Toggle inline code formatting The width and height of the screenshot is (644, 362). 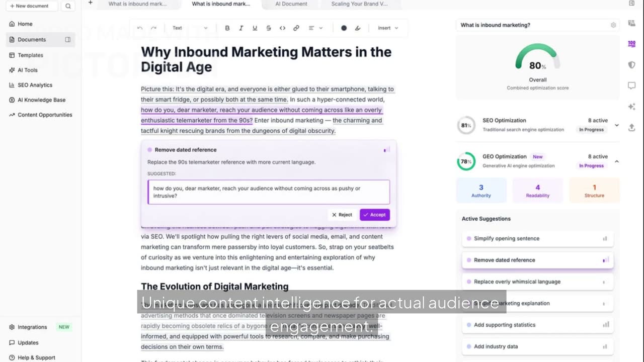click(282, 28)
